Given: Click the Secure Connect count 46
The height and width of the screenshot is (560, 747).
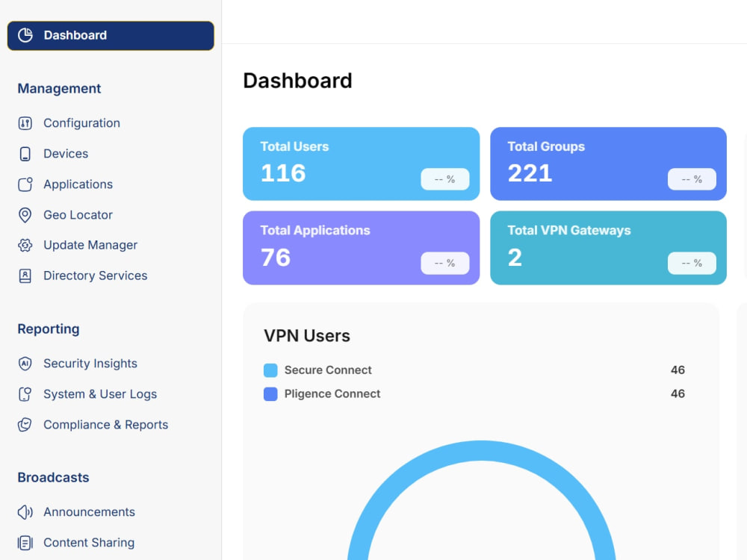Looking at the screenshot, I should 678,370.
